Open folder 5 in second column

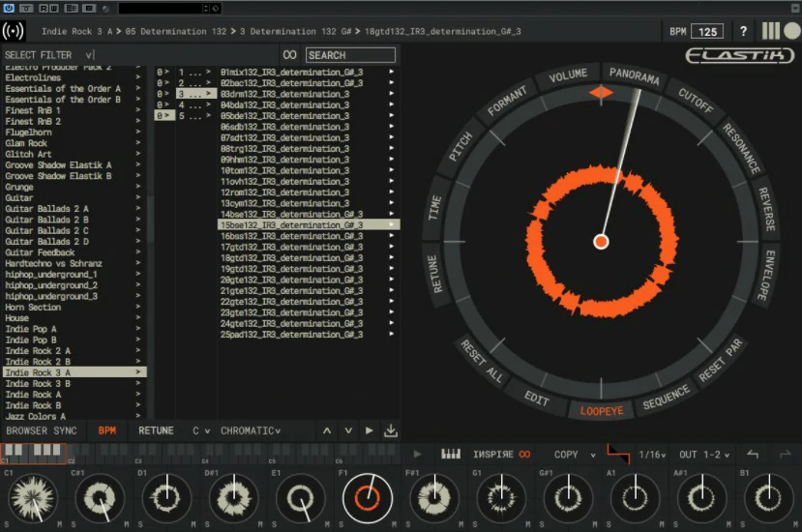[x=194, y=116]
